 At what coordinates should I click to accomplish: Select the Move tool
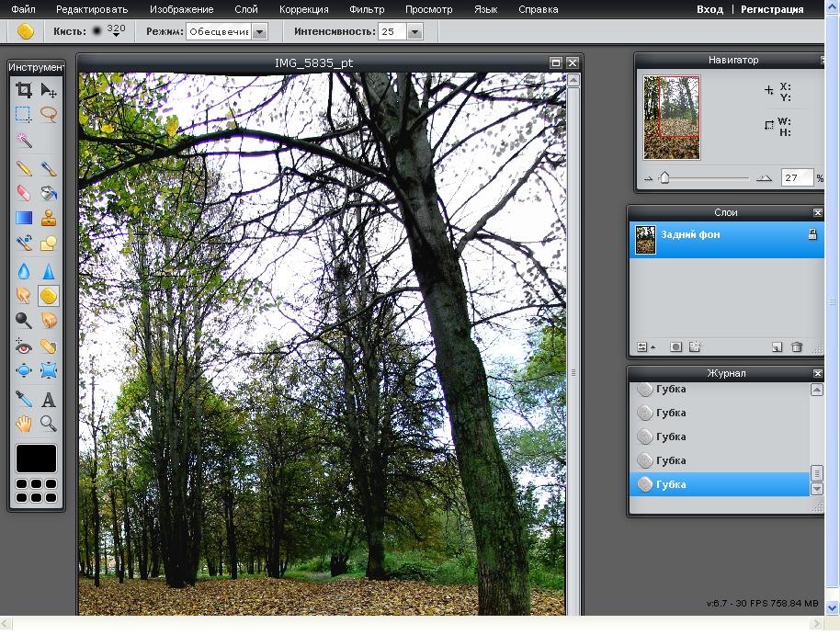(48, 89)
